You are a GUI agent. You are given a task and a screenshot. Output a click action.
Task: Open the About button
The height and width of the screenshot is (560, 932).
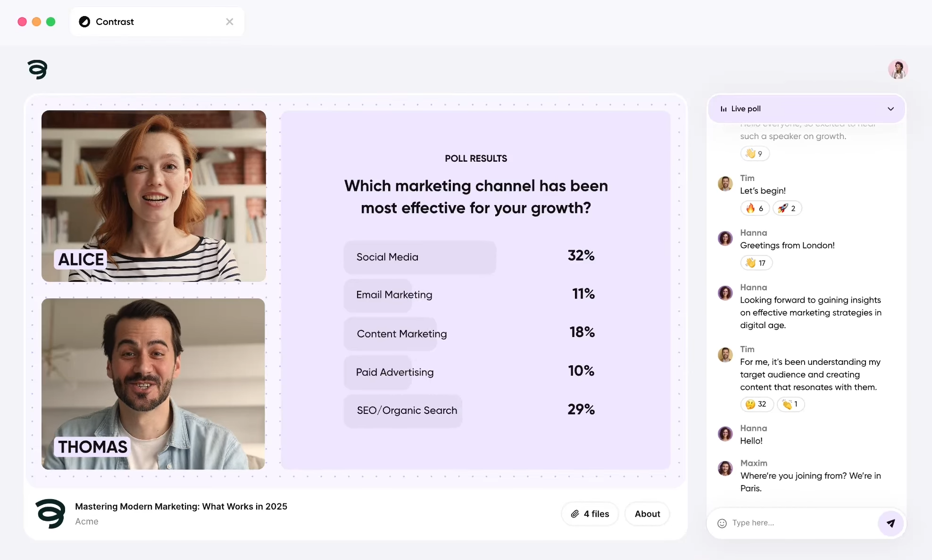647,514
